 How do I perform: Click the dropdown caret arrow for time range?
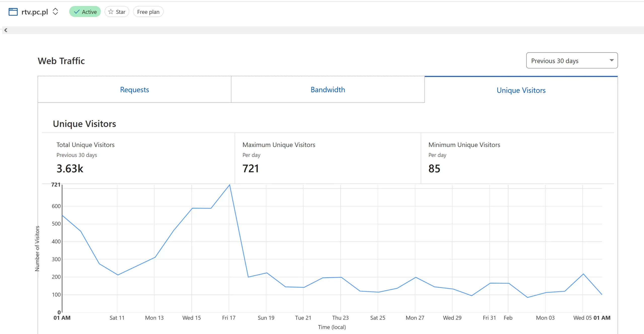pyautogui.click(x=612, y=60)
